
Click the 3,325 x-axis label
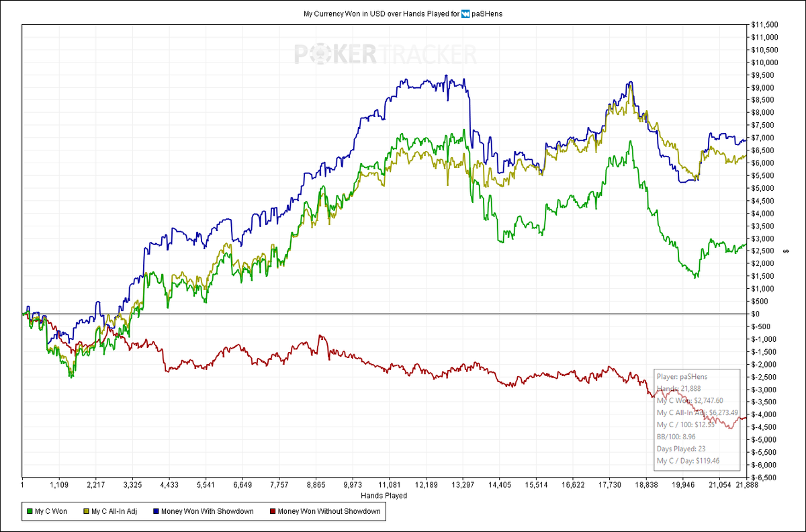[132, 484]
